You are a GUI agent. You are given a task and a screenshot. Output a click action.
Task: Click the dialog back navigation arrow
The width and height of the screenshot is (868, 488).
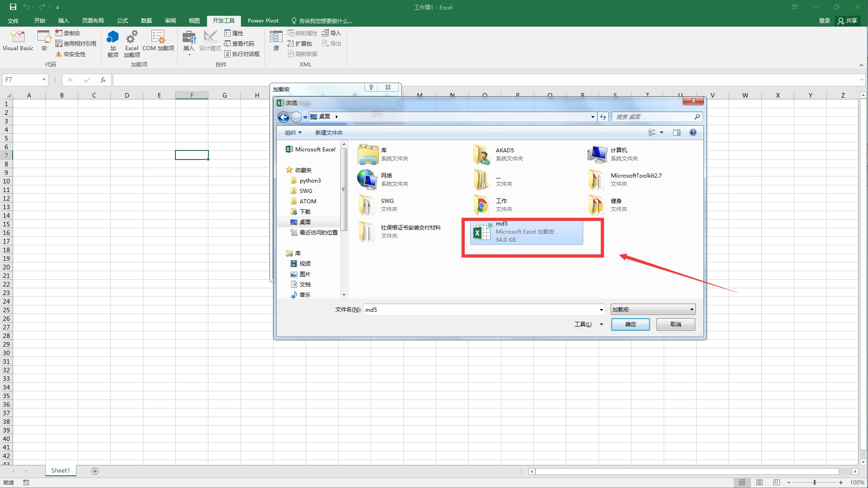[284, 117]
